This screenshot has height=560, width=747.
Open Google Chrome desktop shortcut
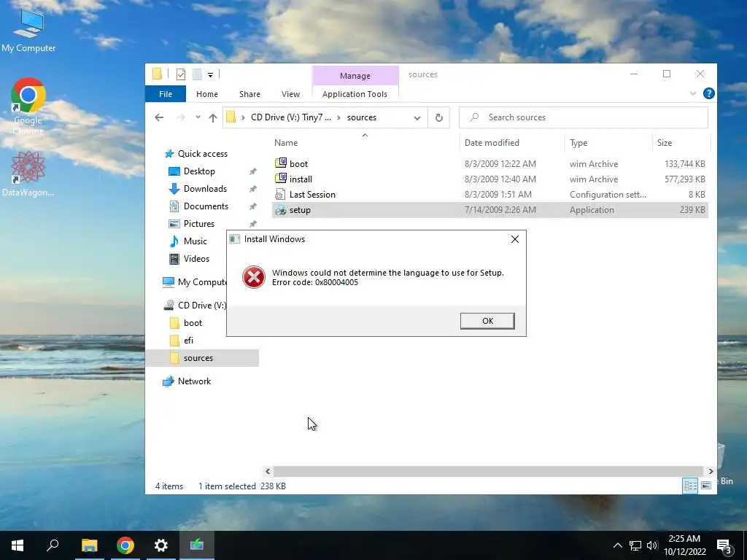[28, 106]
